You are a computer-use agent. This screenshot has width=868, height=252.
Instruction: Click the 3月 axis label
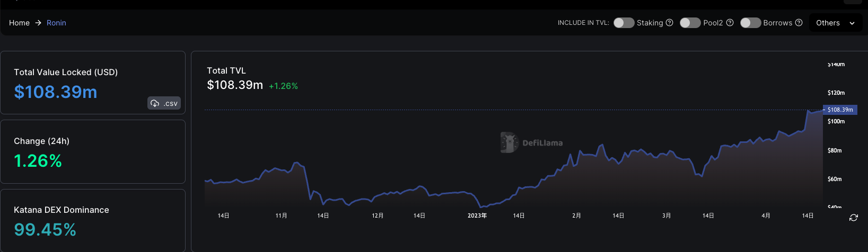[x=667, y=215]
